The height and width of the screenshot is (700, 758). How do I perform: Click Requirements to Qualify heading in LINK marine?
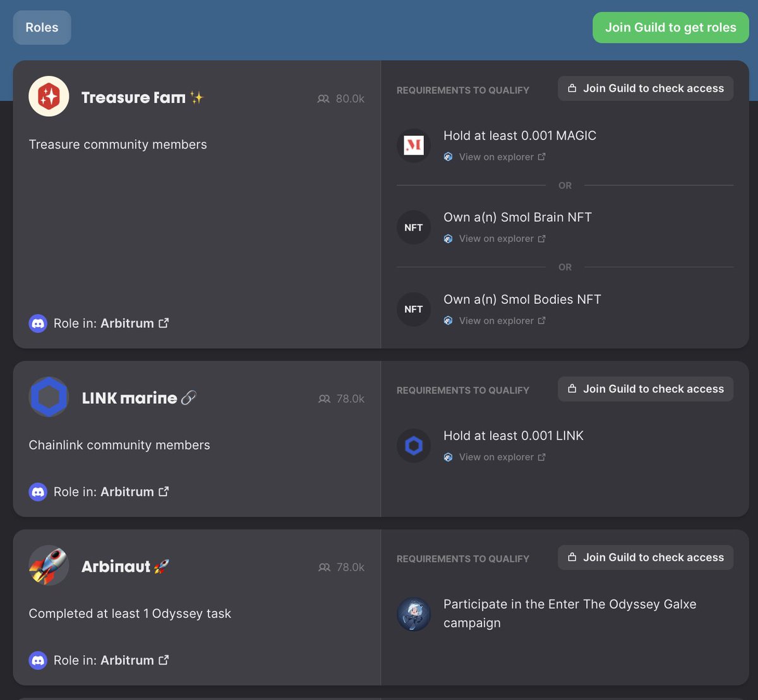point(463,390)
